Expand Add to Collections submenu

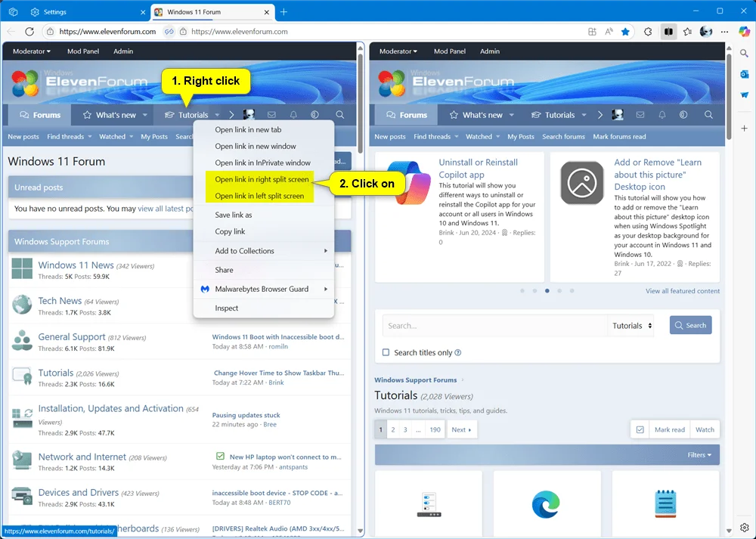(x=264, y=251)
